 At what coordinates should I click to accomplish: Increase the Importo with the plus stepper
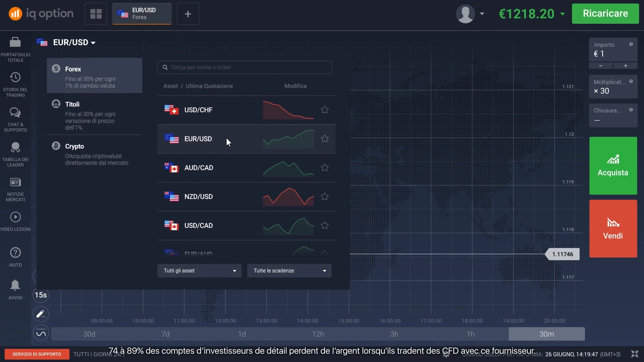pyautogui.click(x=626, y=66)
